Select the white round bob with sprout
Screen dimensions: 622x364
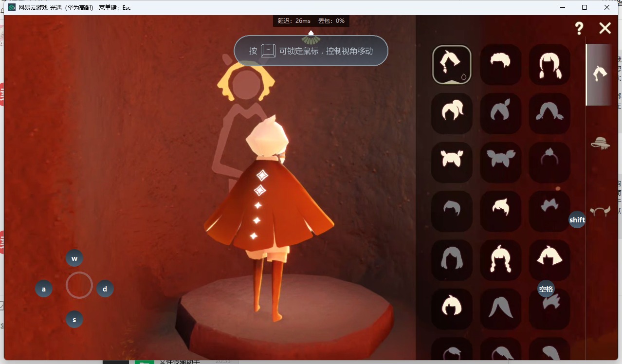[x=452, y=309]
